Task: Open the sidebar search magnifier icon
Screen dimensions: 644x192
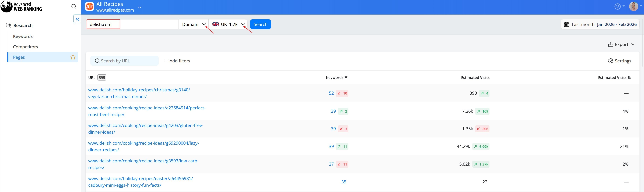Action: pos(74,6)
